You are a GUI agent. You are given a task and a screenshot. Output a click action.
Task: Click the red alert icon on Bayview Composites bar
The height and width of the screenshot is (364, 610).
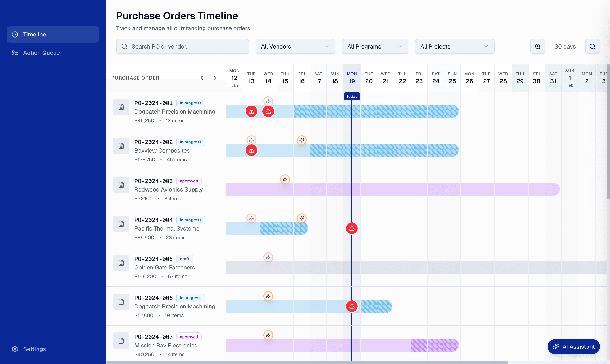251,150
